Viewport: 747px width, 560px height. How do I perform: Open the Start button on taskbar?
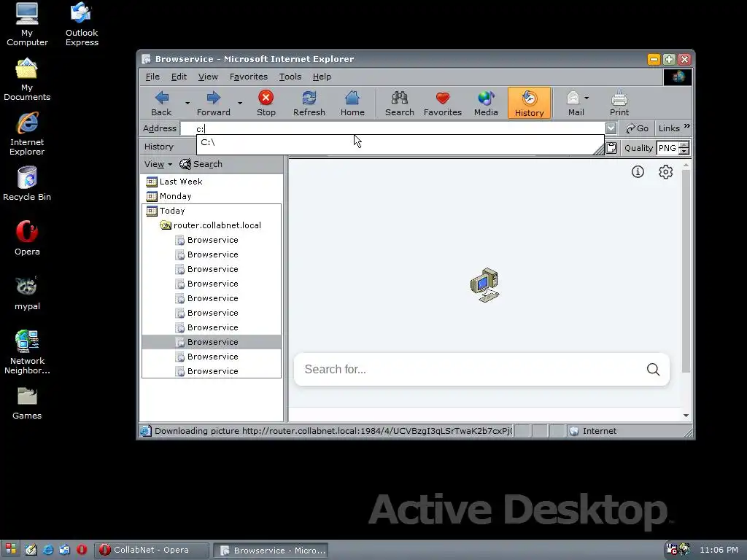(x=11, y=550)
